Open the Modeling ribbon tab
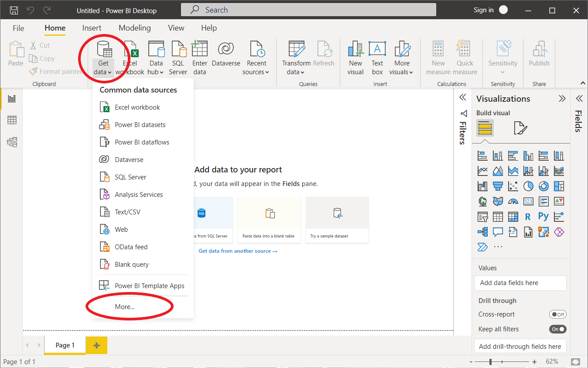The image size is (588, 368). (x=134, y=28)
